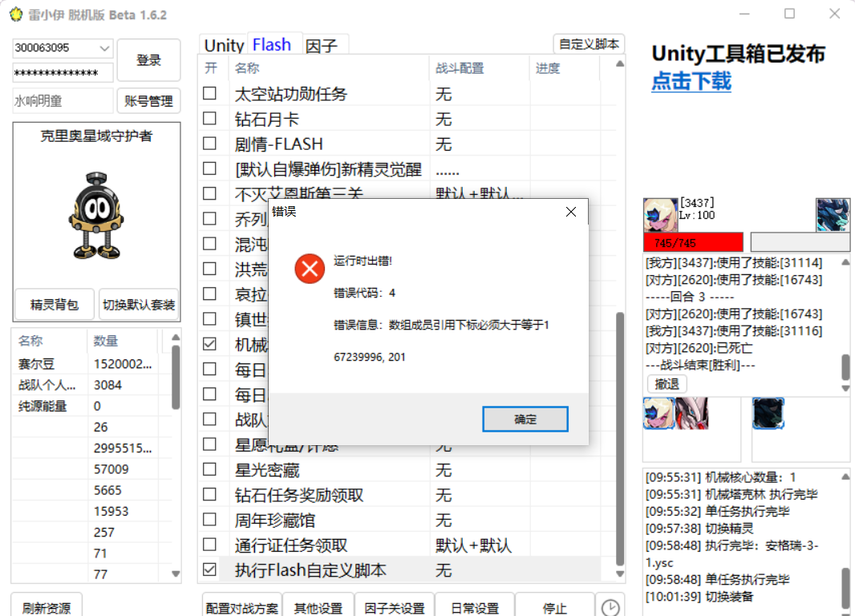This screenshot has height=616, width=855.
Task: Click the red 745/745 HP bar
Action: pos(691,241)
